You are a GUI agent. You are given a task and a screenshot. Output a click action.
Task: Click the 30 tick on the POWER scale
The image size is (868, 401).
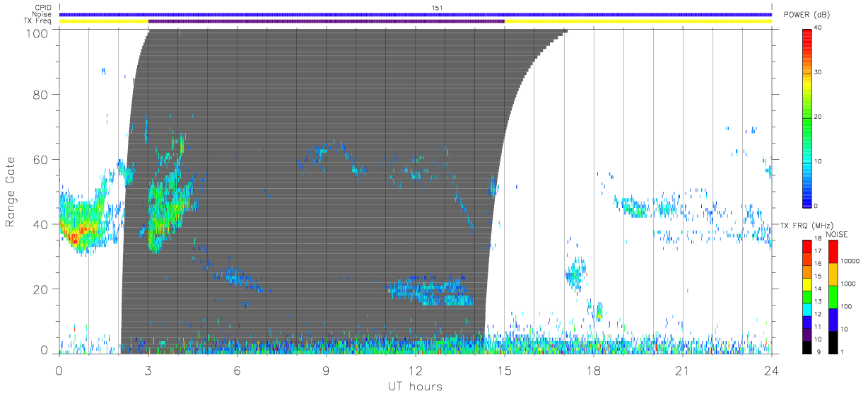[819, 72]
